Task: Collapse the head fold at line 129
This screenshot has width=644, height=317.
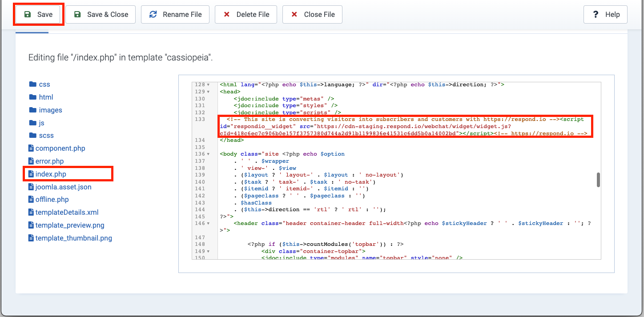Action: 209,92
